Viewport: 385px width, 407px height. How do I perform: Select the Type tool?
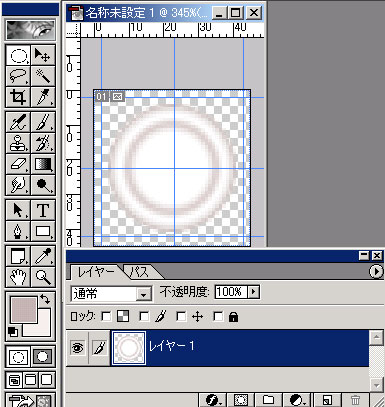(x=43, y=210)
